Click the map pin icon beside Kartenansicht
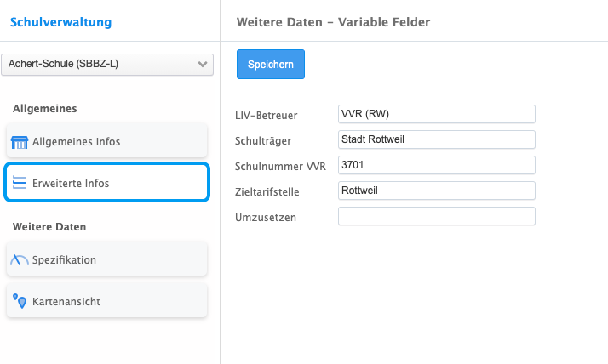 (20, 301)
